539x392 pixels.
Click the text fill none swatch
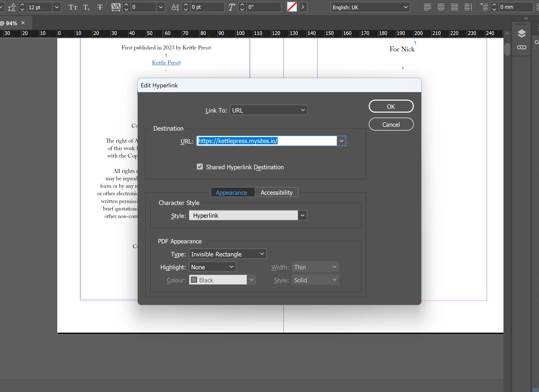tap(292, 7)
